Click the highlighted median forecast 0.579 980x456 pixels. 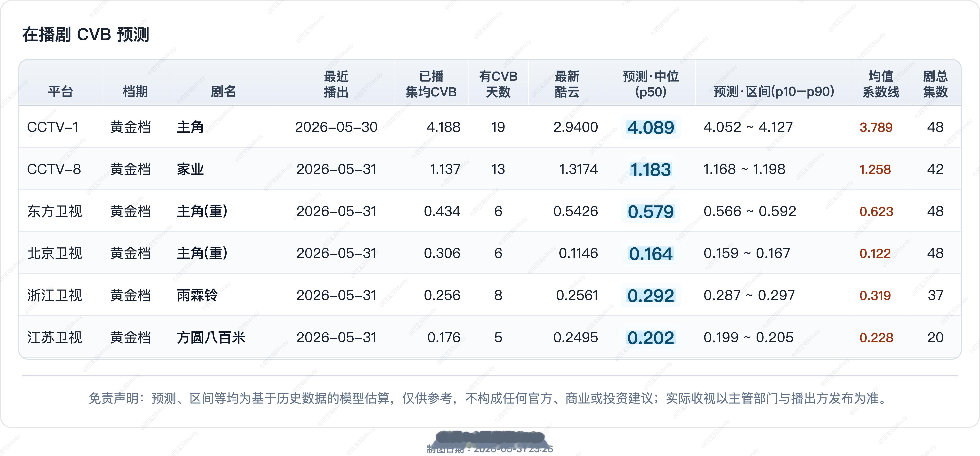pos(651,212)
